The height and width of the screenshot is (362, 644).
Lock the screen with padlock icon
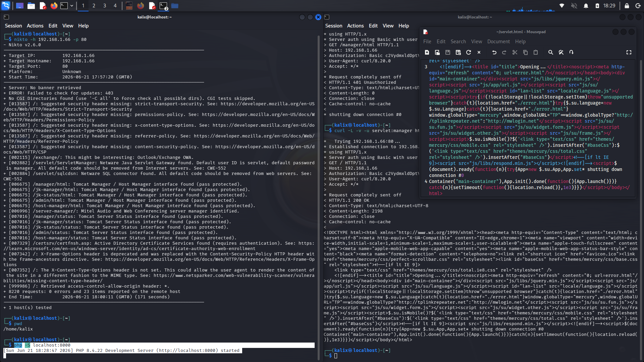point(627,6)
